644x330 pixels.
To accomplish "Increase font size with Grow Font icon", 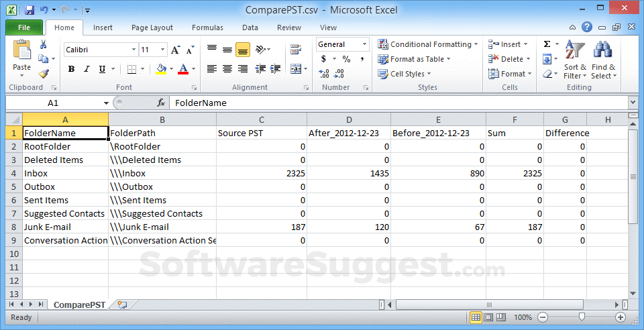I will (x=175, y=50).
